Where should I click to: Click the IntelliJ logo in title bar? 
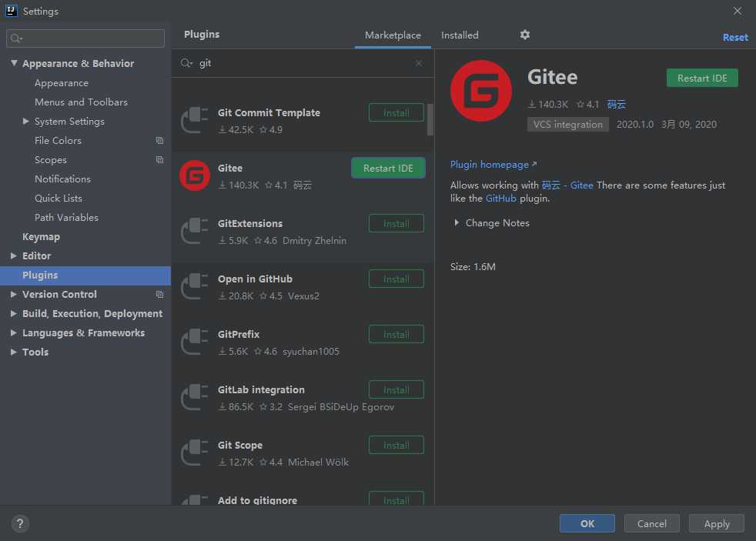[11, 11]
